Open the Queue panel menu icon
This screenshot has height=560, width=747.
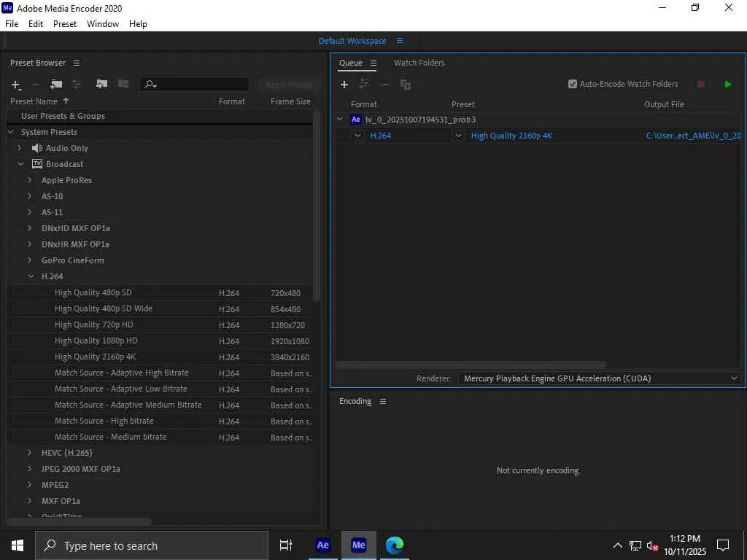point(373,63)
